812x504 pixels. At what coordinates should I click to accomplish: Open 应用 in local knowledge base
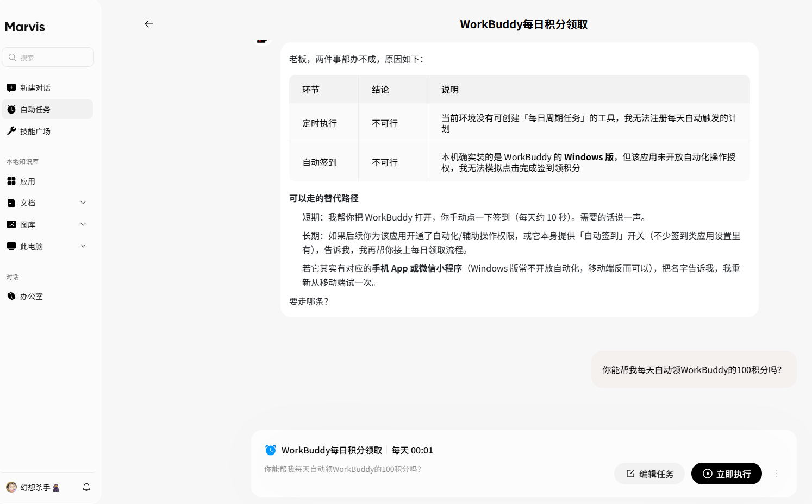[47, 181]
